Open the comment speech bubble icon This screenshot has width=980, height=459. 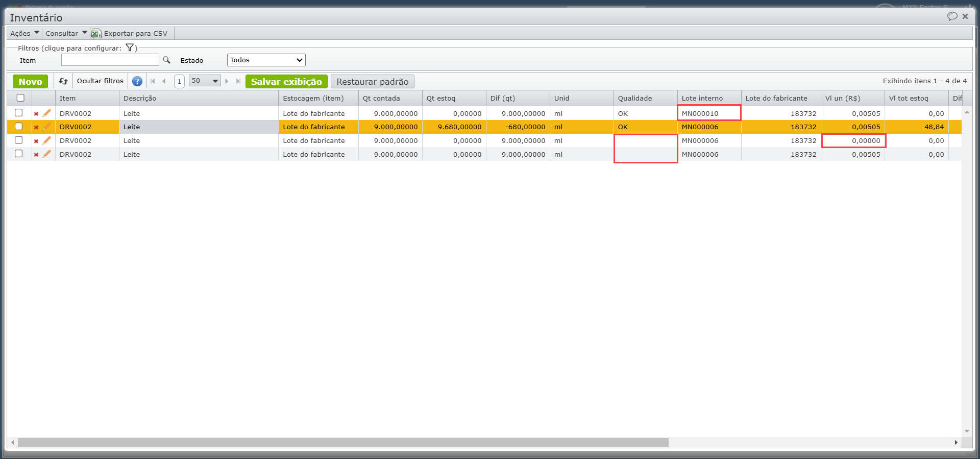coord(952,16)
